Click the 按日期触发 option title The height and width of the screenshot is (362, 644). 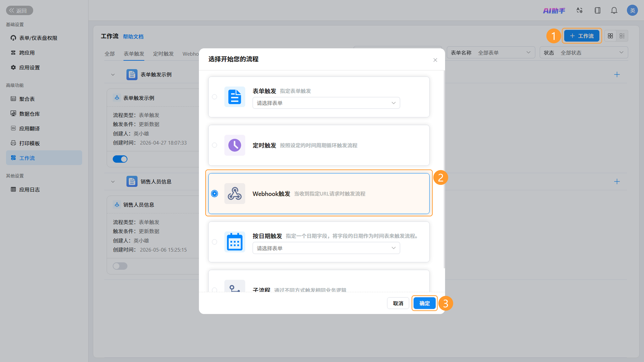point(267,236)
